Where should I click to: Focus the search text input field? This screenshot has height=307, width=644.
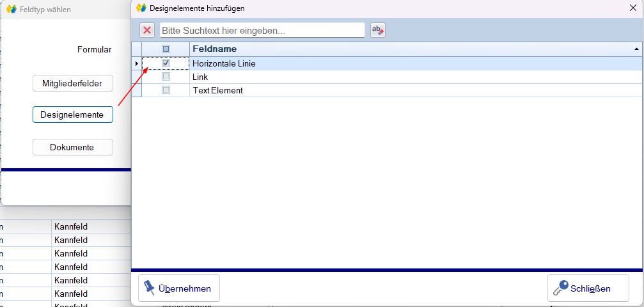click(x=262, y=30)
